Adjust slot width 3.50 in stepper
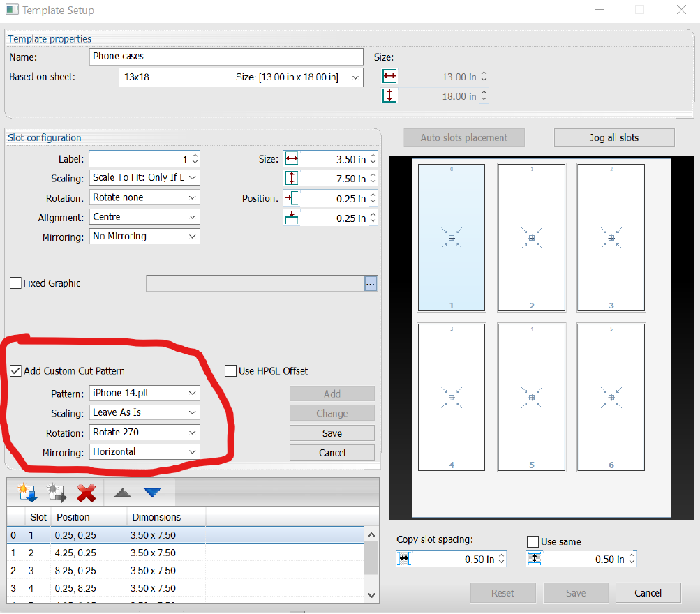This screenshot has width=700, height=614. tap(373, 159)
